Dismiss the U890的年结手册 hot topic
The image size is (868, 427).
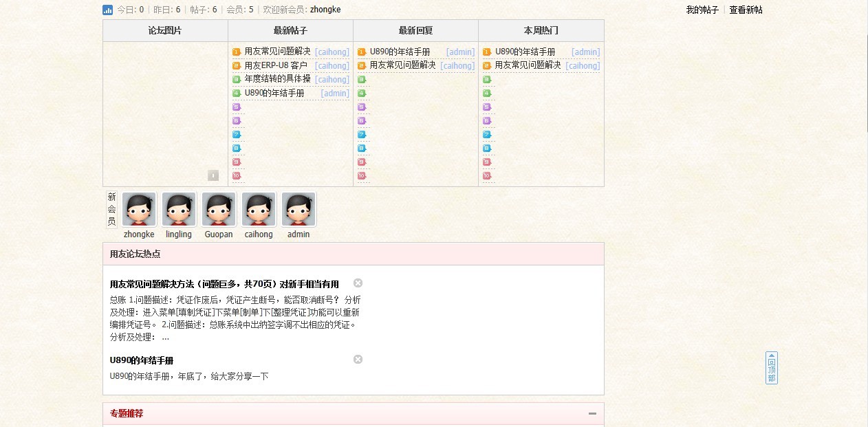(x=358, y=359)
